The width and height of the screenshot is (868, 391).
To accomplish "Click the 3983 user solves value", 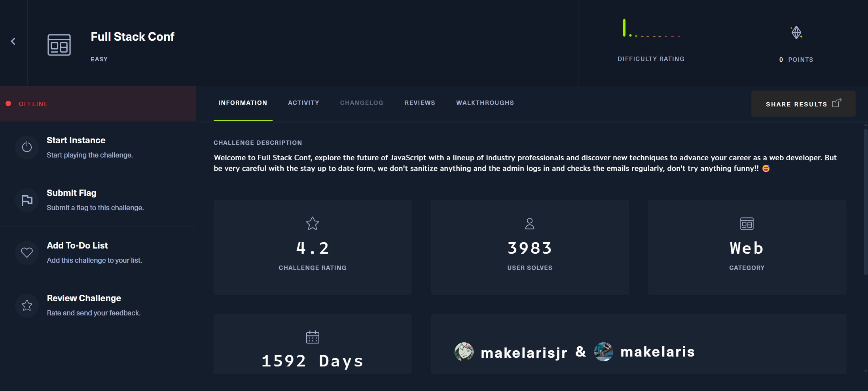I will coord(530,248).
